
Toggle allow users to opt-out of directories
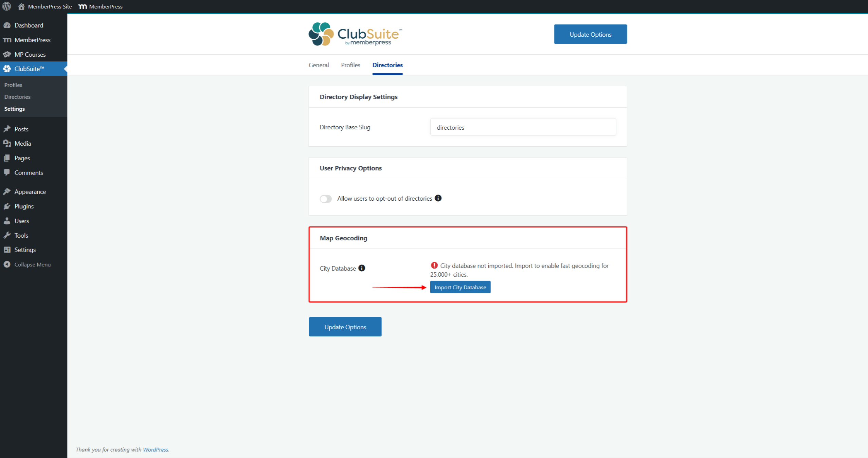click(x=326, y=199)
